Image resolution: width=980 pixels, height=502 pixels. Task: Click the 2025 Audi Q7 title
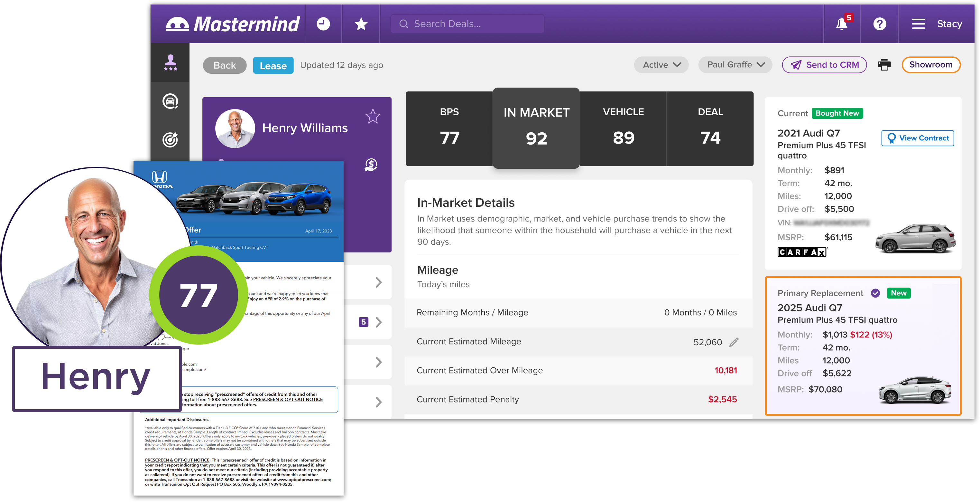tap(809, 308)
